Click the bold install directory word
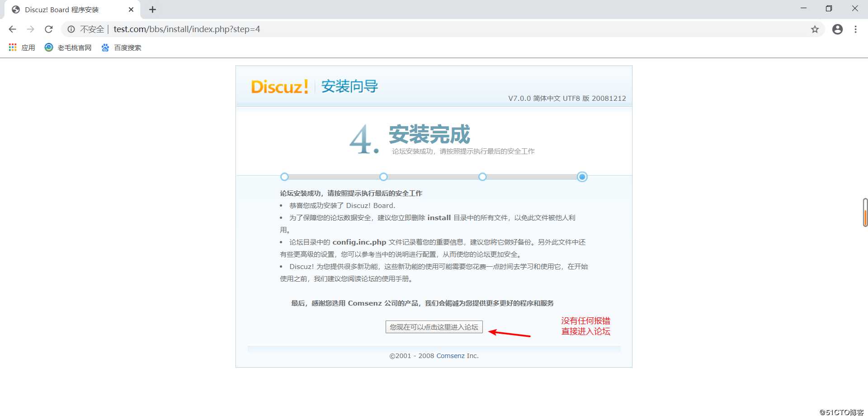Screen dimensions: 868x420 (x=439, y=218)
